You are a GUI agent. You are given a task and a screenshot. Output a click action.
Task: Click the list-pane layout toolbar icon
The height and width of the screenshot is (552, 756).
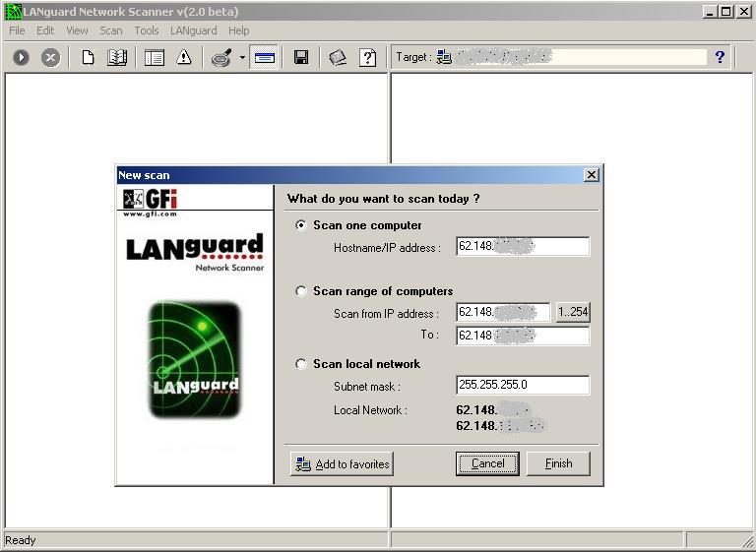[x=155, y=57]
